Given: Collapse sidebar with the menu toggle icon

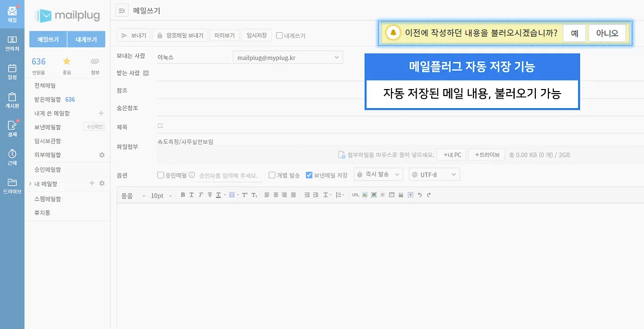Looking at the screenshot, I should pos(122,11).
